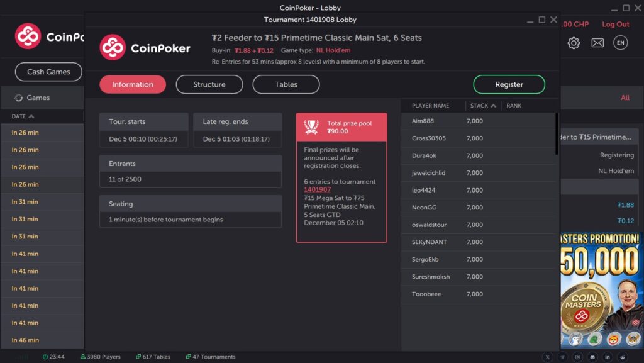The width and height of the screenshot is (644, 363).
Task: Sort by PLAYER NAME column header
Action: pyautogui.click(x=430, y=106)
